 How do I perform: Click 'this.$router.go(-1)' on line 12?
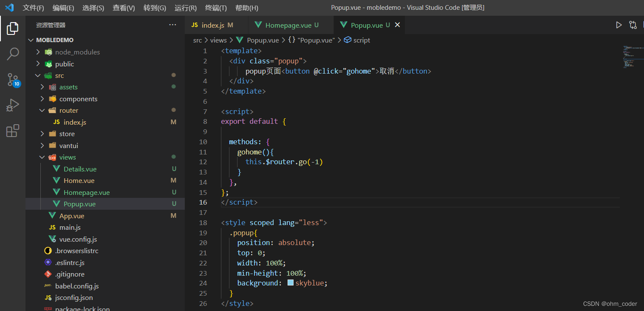pyautogui.click(x=284, y=162)
